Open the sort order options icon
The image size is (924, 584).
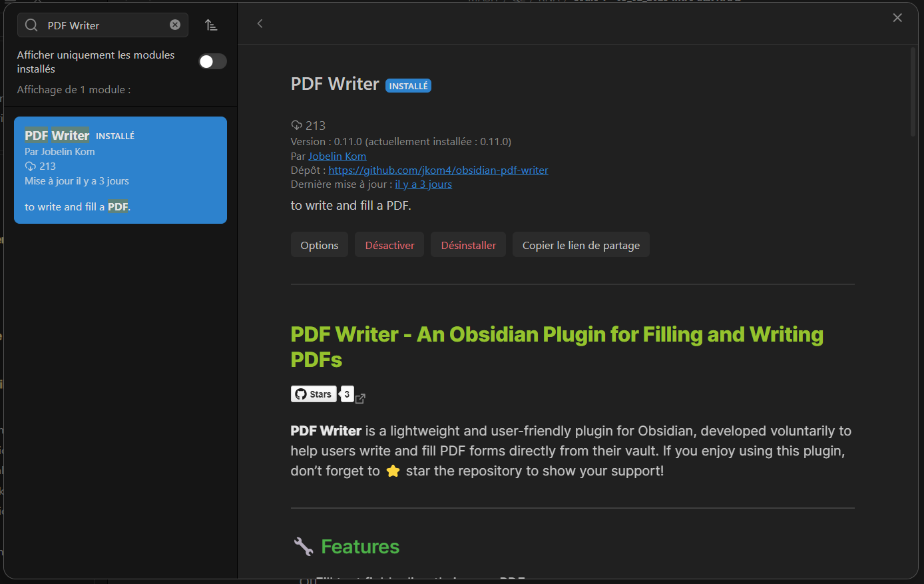211,25
